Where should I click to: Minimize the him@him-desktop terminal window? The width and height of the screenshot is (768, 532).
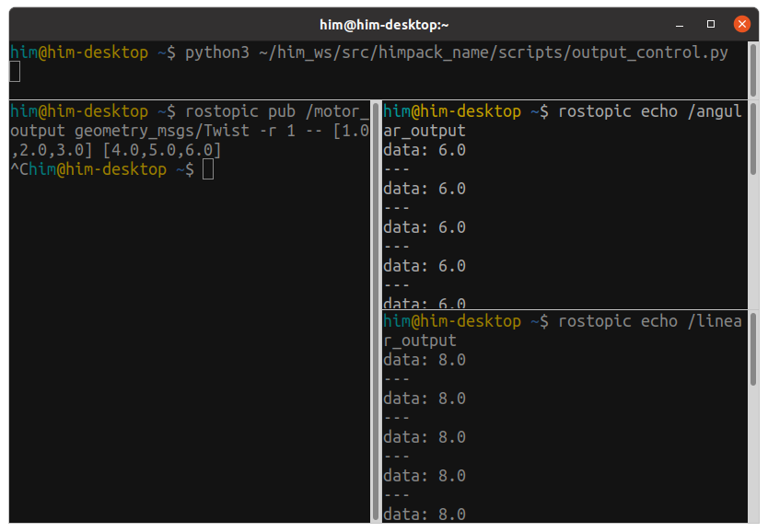click(x=680, y=25)
